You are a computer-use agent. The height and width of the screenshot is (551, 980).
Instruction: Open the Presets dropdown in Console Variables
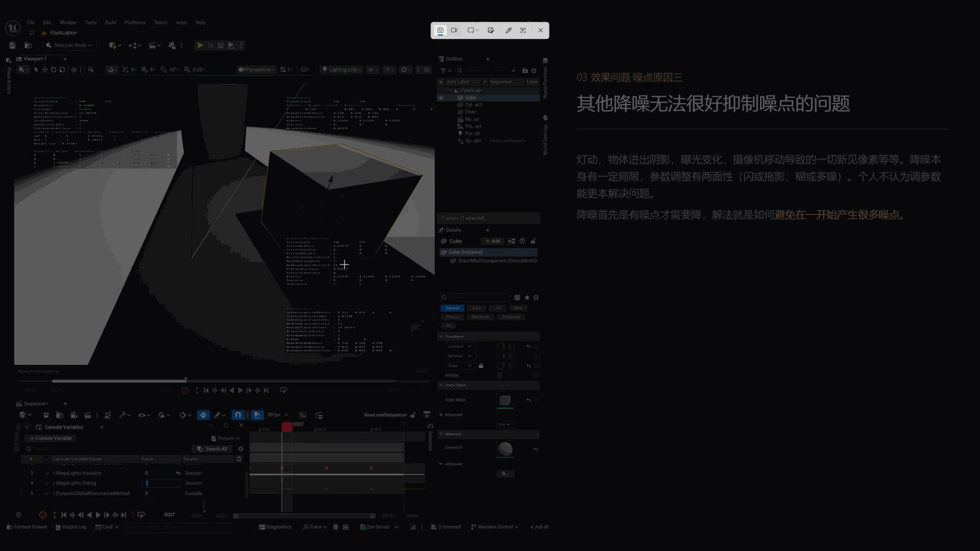[x=225, y=438]
